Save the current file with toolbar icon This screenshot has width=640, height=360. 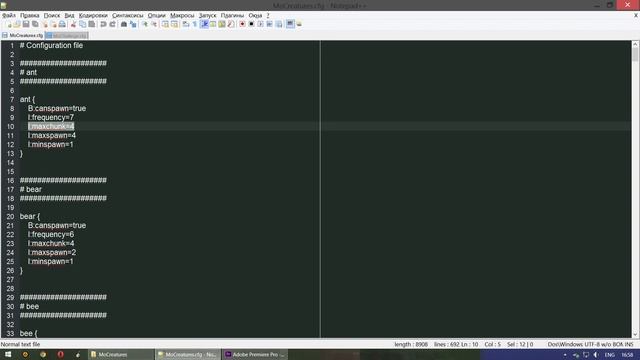pos(26,24)
